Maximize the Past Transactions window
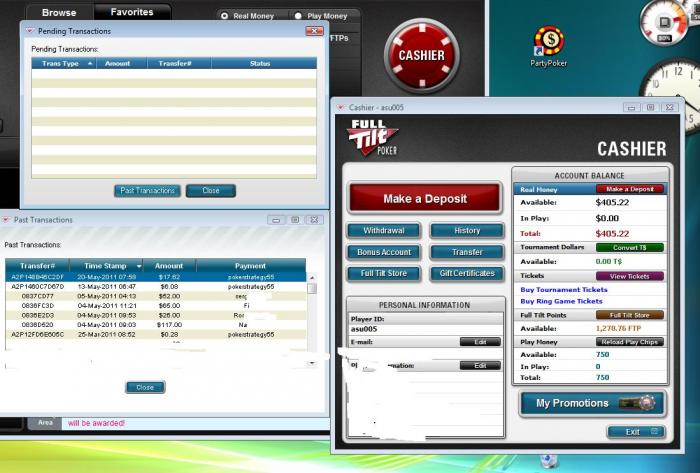Image resolution: width=700 pixels, height=473 pixels. 295,220
